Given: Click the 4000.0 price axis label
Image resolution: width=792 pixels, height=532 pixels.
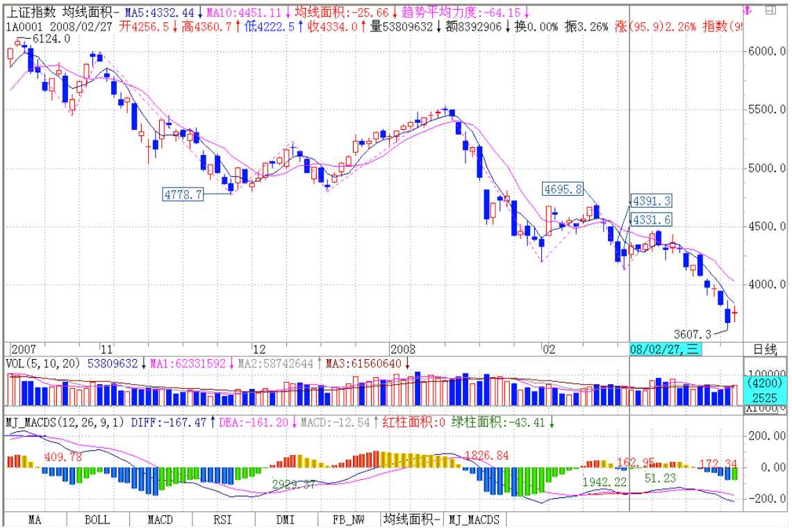Looking at the screenshot, I should [x=767, y=285].
